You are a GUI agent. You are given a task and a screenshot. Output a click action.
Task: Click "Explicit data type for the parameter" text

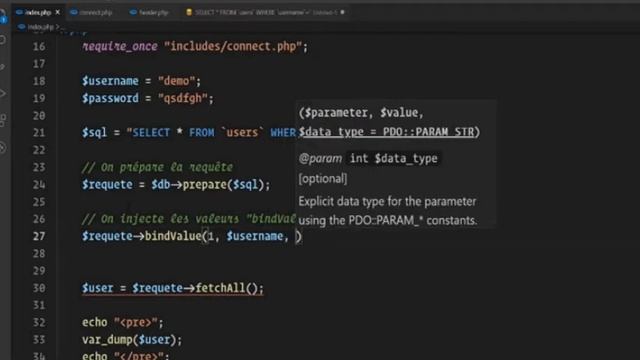pyautogui.click(x=387, y=202)
